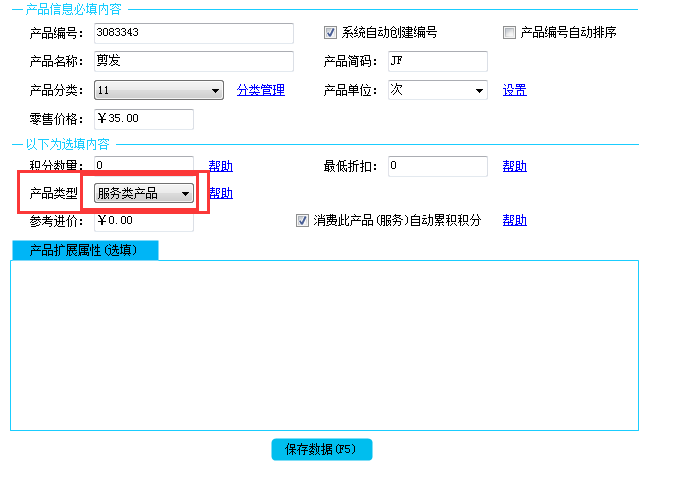The image size is (681, 482).
Task: Switch to the 产品扩展属性(选填) tab
Action: [x=84, y=249]
